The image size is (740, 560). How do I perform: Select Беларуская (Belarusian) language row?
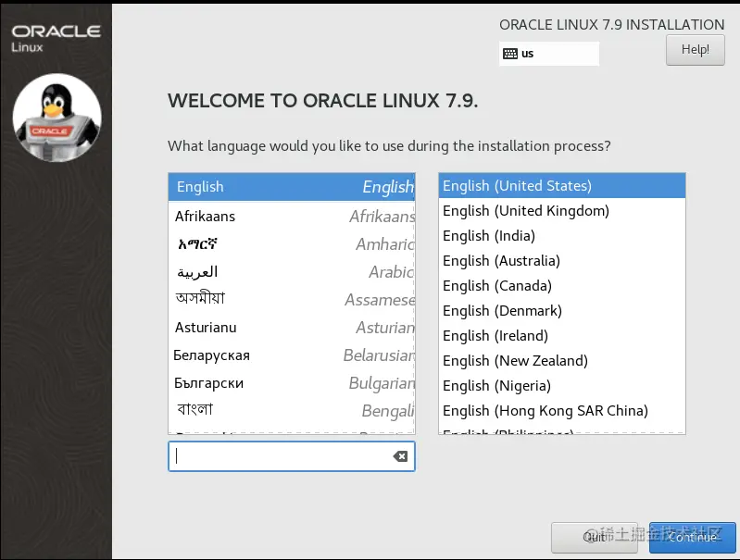292,355
